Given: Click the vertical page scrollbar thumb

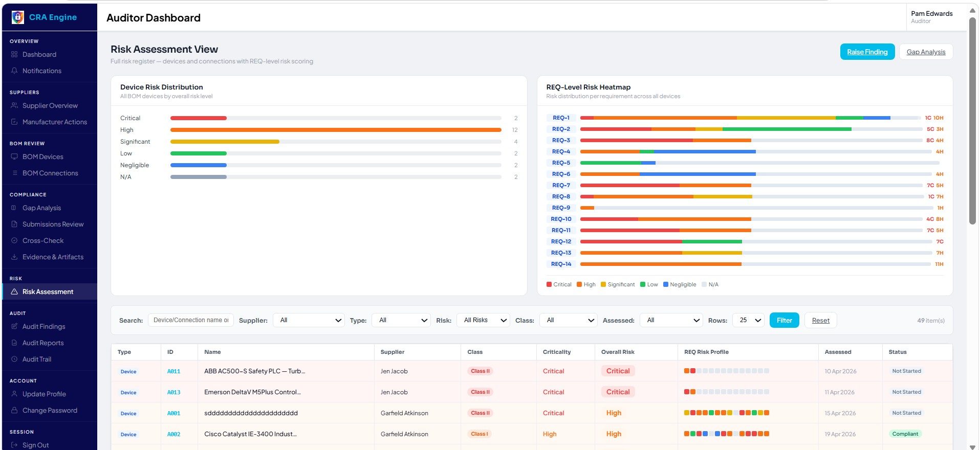Looking at the screenshot, I should click(972, 120).
